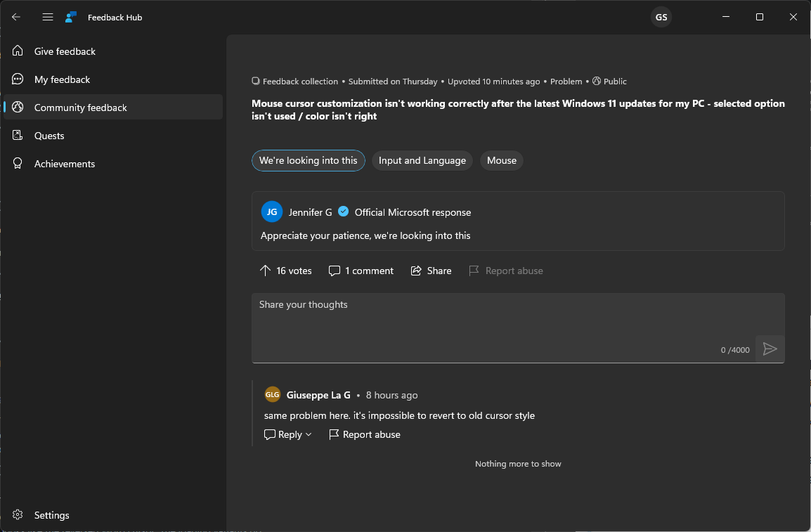Click the Appreciate your patience response text

tap(365, 235)
